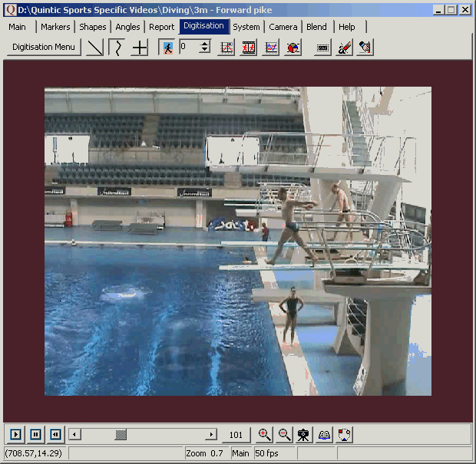The width and height of the screenshot is (476, 464).
Task: Open the open-book manual icon
Action: click(x=324, y=435)
